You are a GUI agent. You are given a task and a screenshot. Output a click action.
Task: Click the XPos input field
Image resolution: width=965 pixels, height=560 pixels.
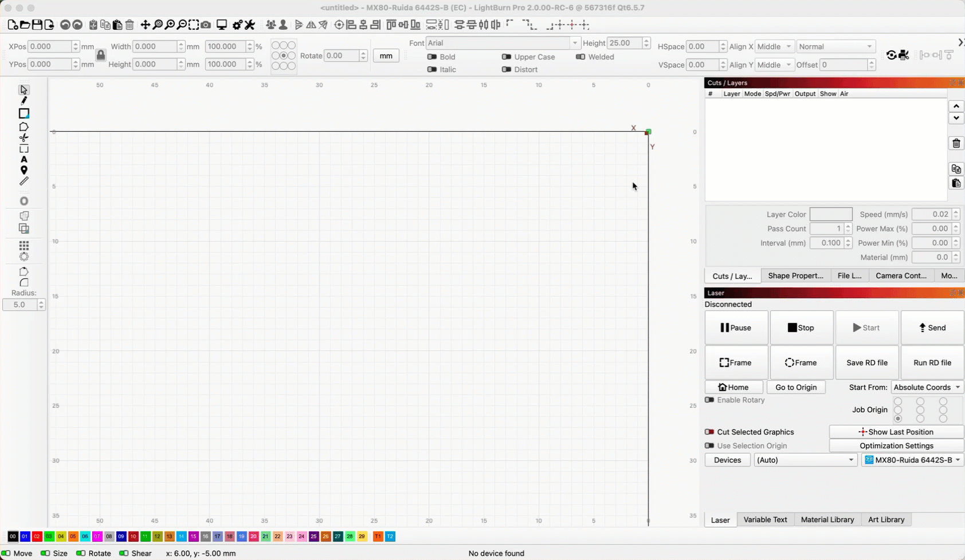coord(49,46)
